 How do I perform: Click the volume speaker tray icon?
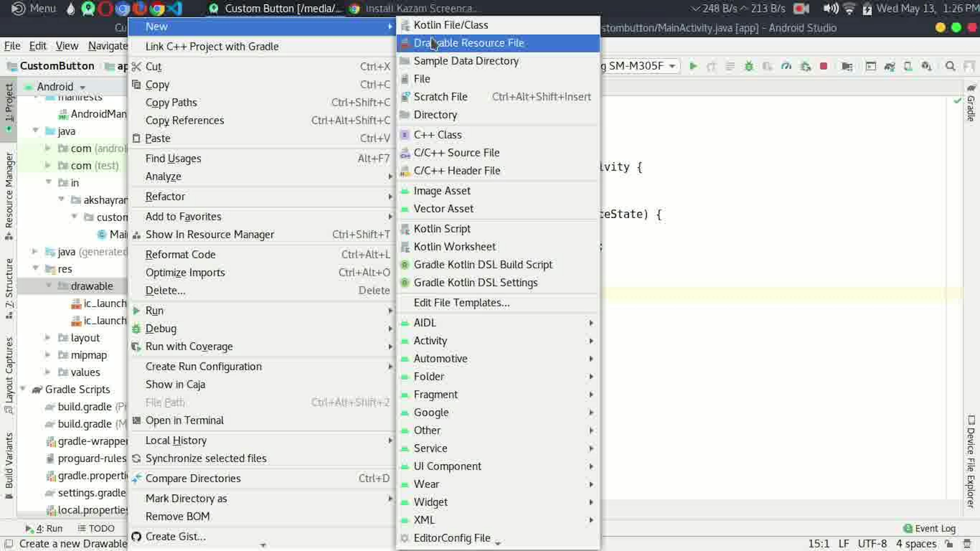click(831, 8)
